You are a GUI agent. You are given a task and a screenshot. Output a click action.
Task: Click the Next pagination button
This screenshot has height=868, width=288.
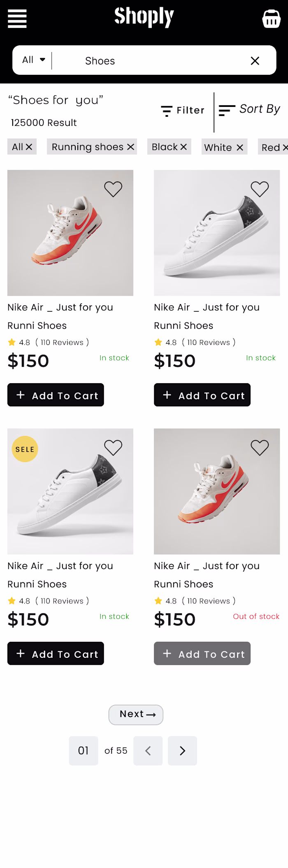tap(136, 715)
